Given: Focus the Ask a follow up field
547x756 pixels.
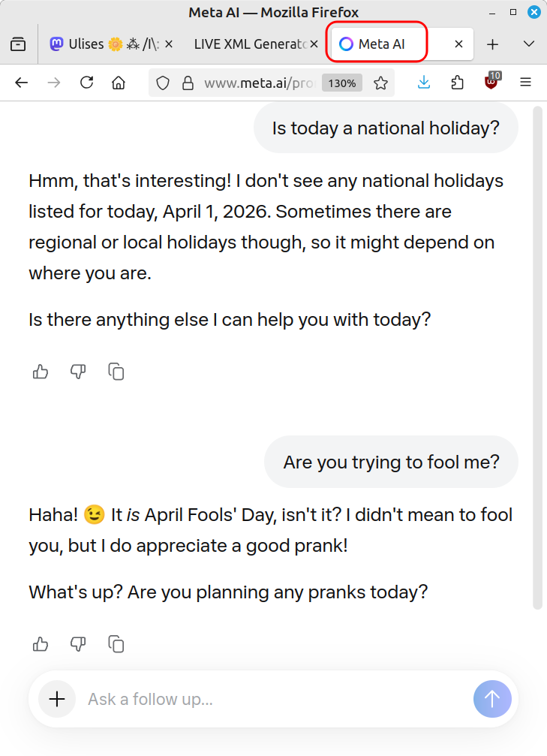Looking at the screenshot, I should point(270,699).
